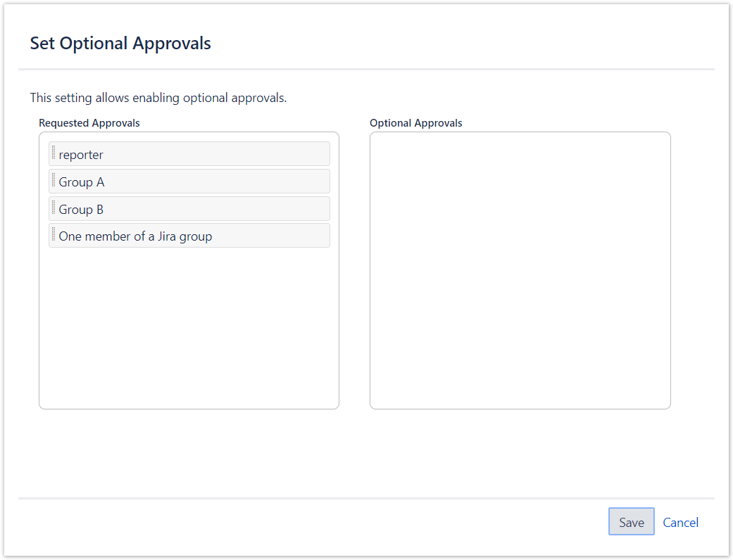733x560 pixels.
Task: Select the reporter approval entry
Action: click(189, 154)
